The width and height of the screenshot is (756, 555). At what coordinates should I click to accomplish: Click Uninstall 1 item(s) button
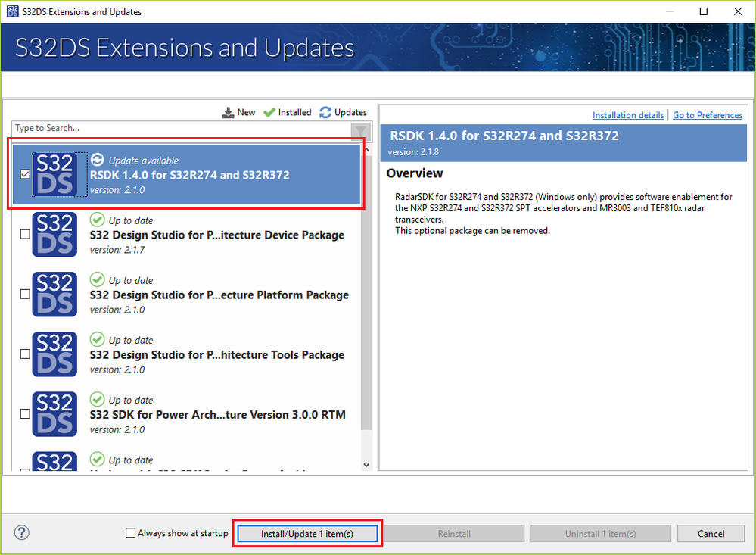pos(600,534)
